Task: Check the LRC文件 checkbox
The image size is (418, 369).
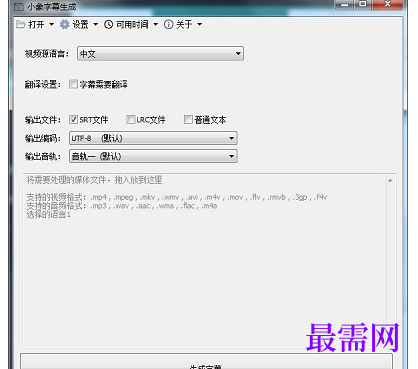Action: click(x=131, y=119)
